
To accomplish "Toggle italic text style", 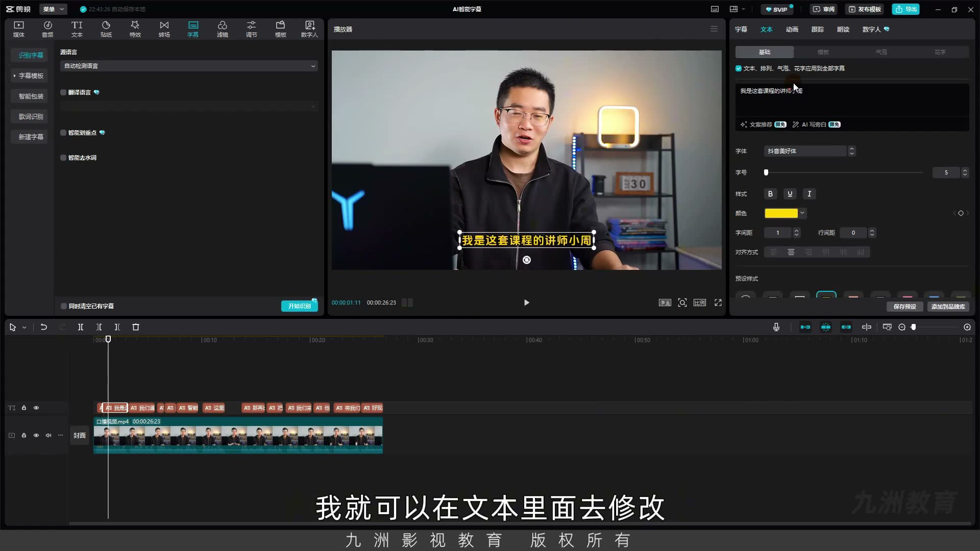I will 809,194.
